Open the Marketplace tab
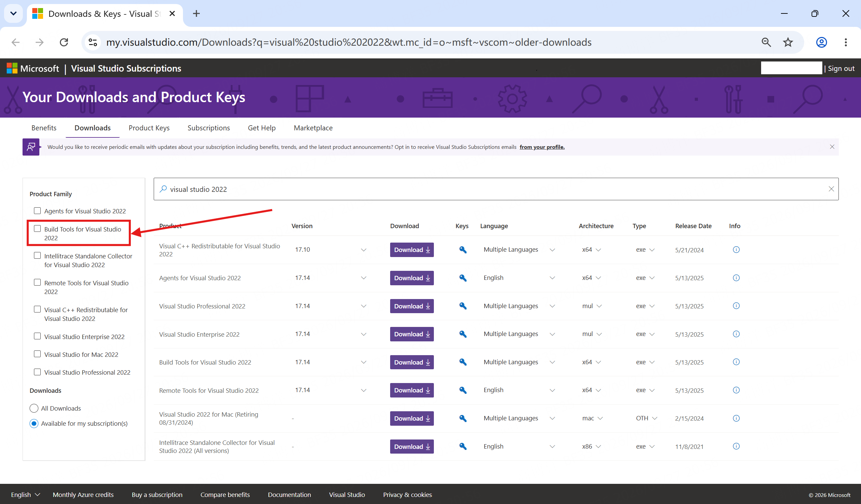The height and width of the screenshot is (504, 861). coord(313,128)
